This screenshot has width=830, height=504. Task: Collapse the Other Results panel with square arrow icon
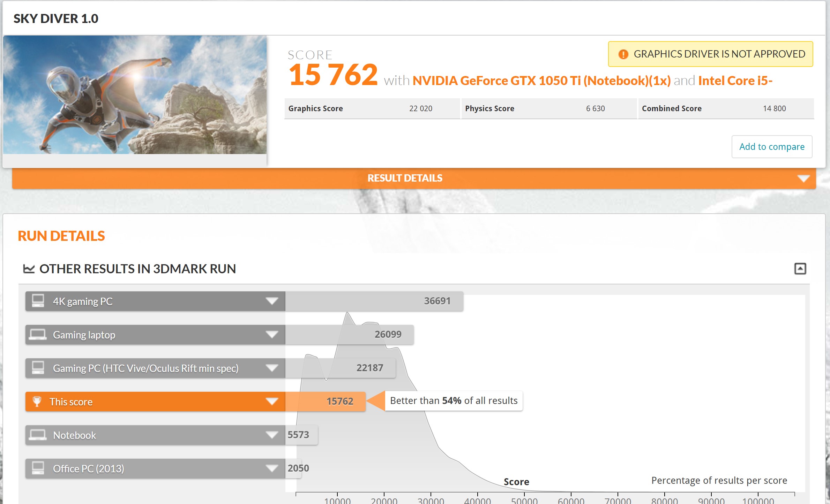(x=800, y=269)
